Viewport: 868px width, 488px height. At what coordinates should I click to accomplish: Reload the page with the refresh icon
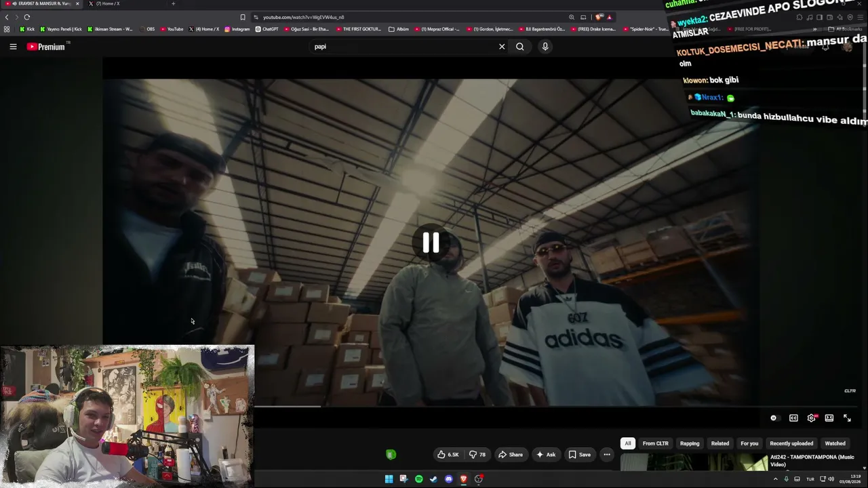[27, 17]
